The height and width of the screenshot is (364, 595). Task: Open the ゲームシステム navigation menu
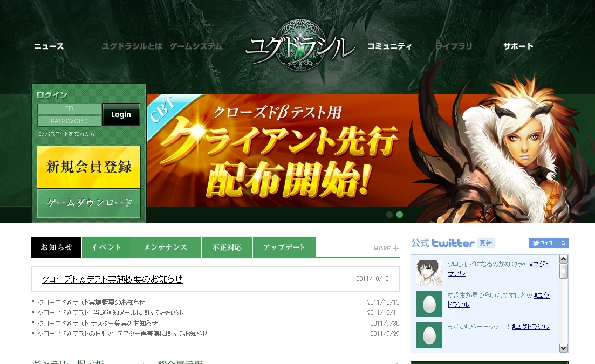click(x=196, y=46)
